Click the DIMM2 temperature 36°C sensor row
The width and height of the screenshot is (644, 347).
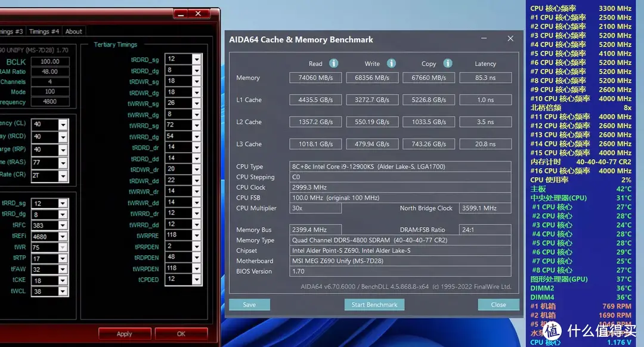pos(581,289)
